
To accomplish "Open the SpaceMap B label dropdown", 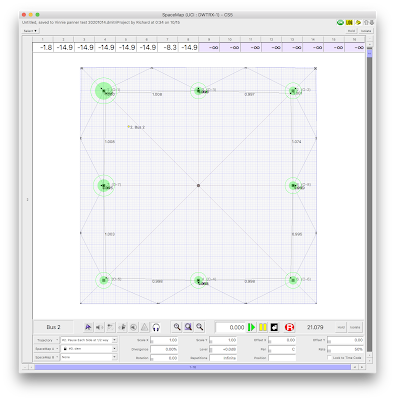I will 47,357.
